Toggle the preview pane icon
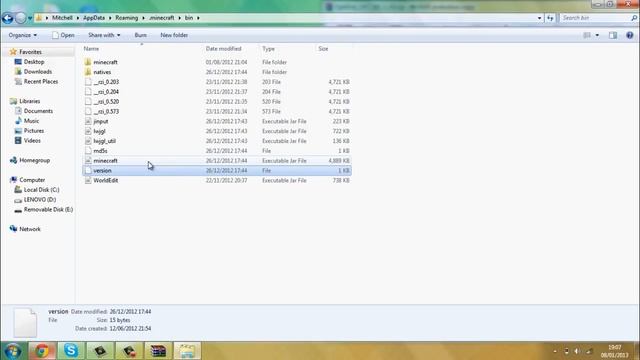Screen dimensions: 640x360 pyautogui.click(x=613, y=35)
